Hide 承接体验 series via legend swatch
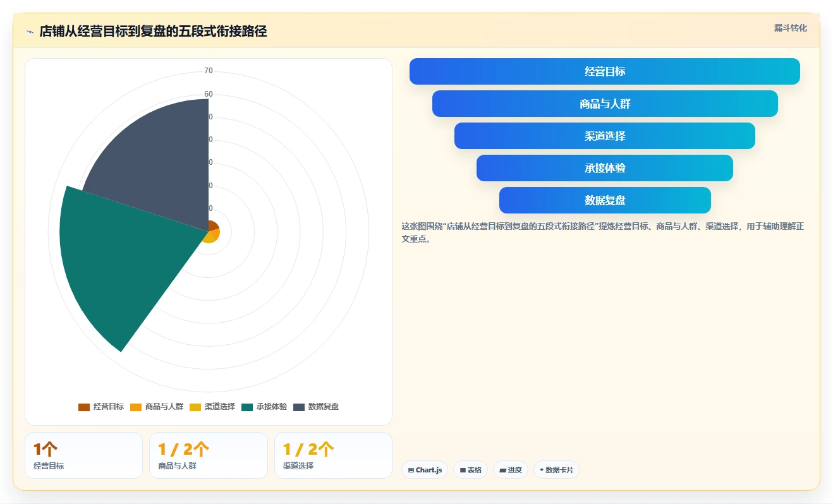Viewport: 833px width, 504px height. pos(247,407)
